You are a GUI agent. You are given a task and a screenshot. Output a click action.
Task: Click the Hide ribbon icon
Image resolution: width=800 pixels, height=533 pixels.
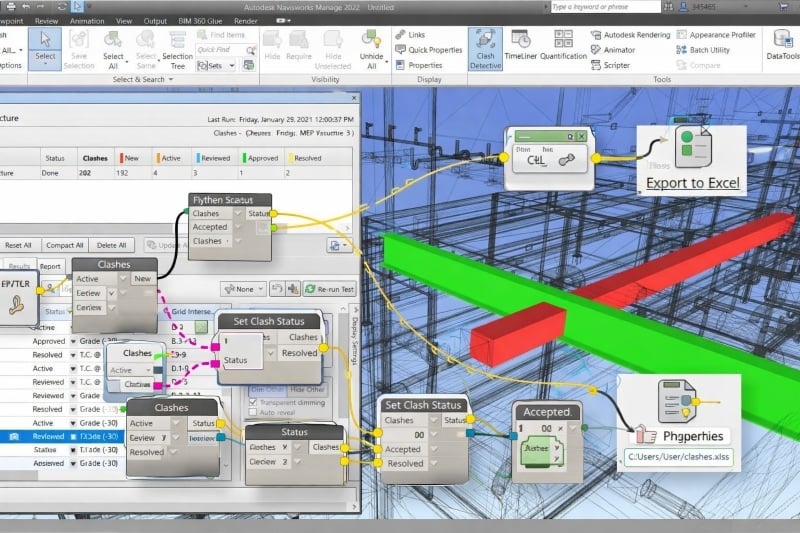click(272, 46)
